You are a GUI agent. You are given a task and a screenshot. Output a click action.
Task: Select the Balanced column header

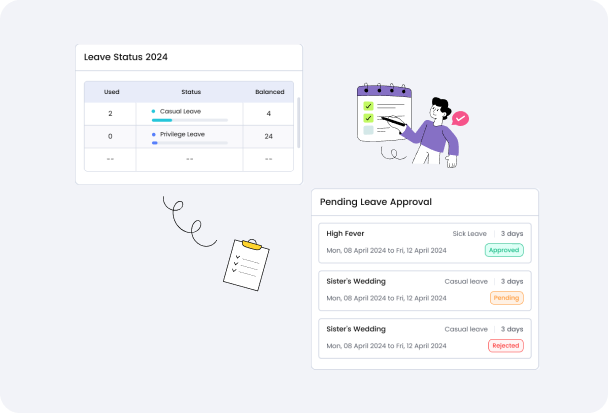[269, 91]
